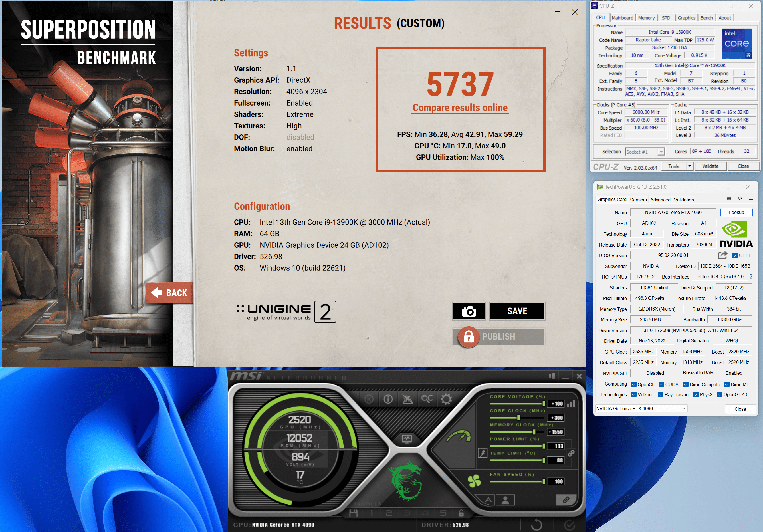The image size is (763, 532).
Task: Toggle the fan speed auto fan icon
Action: click(x=474, y=481)
